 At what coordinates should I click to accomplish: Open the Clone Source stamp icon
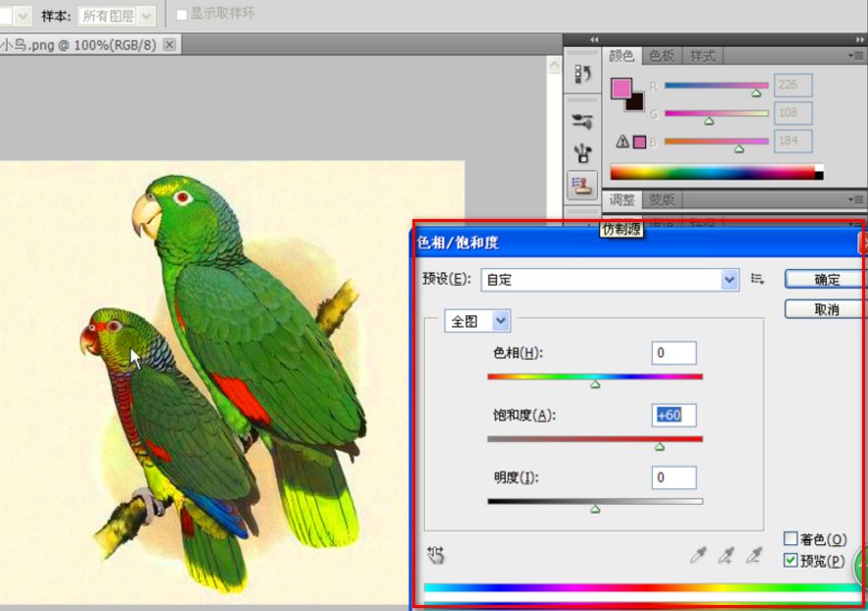coord(583,184)
